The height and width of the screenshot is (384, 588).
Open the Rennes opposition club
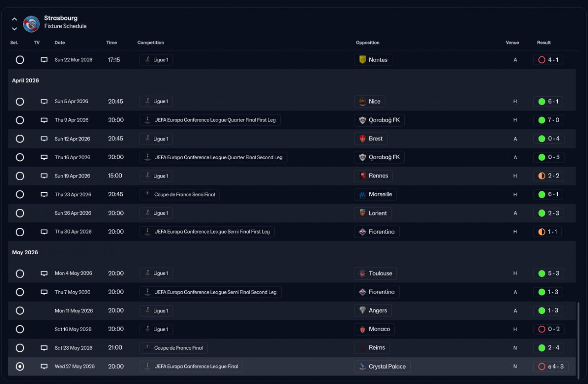tap(373, 176)
